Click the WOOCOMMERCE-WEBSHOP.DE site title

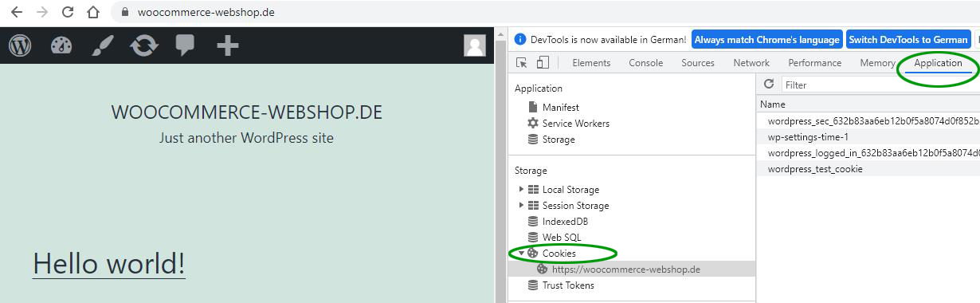(x=247, y=112)
